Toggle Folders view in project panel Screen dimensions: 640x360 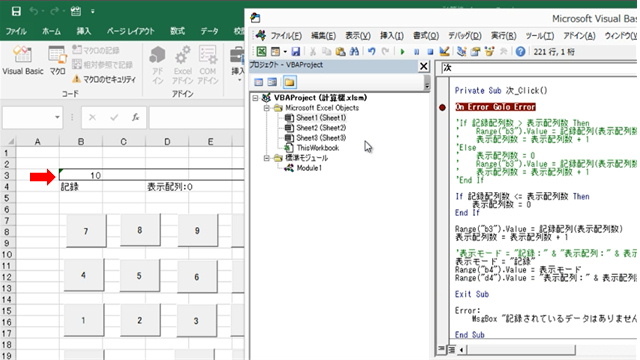289,82
